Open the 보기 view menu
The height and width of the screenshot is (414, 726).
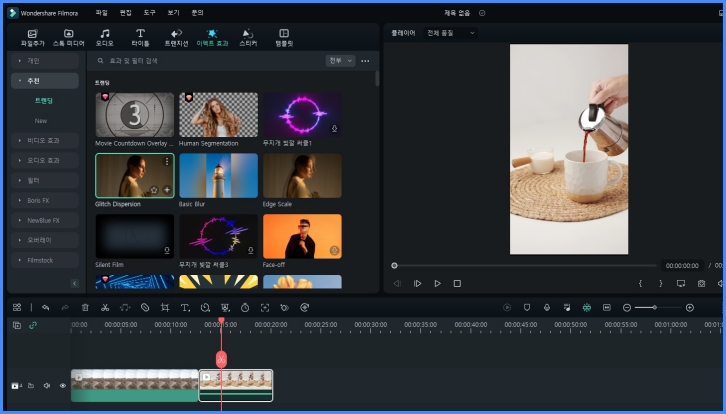click(174, 13)
